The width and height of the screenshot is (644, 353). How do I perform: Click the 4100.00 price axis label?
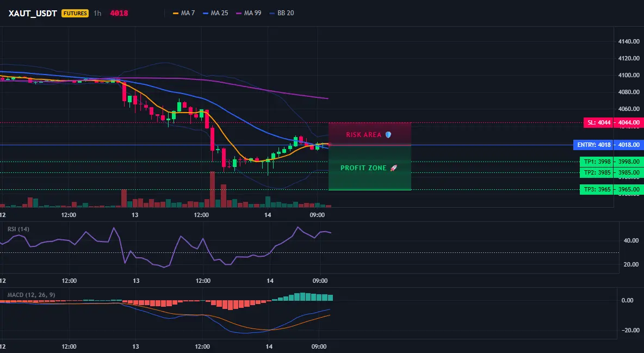(x=629, y=75)
